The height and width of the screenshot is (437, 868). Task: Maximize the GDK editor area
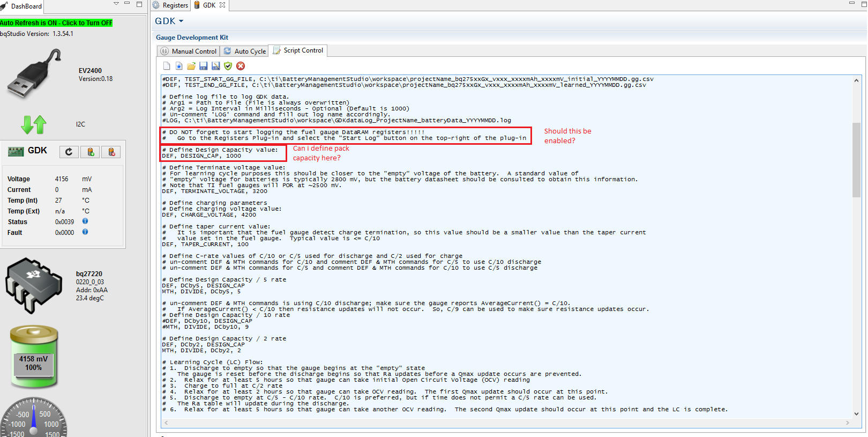point(863,4)
